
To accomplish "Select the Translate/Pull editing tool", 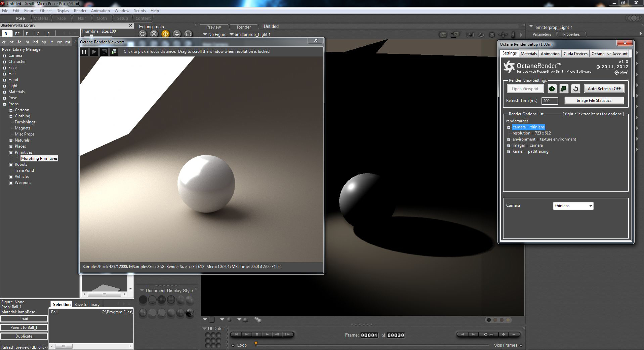I will 165,34.
